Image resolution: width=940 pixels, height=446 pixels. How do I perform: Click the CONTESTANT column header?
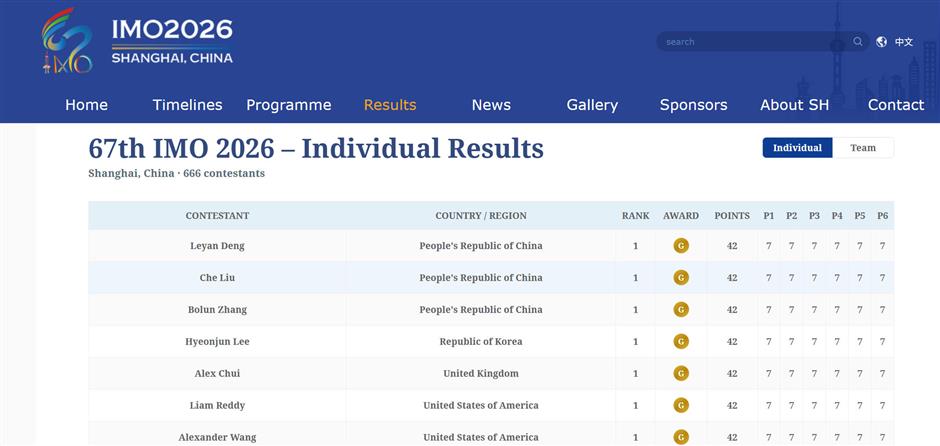[x=217, y=216]
